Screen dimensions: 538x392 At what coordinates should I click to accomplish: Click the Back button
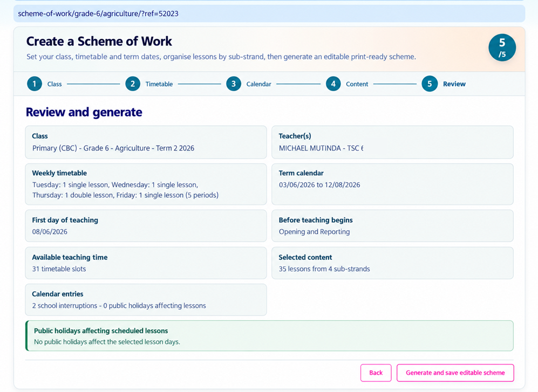376,373
